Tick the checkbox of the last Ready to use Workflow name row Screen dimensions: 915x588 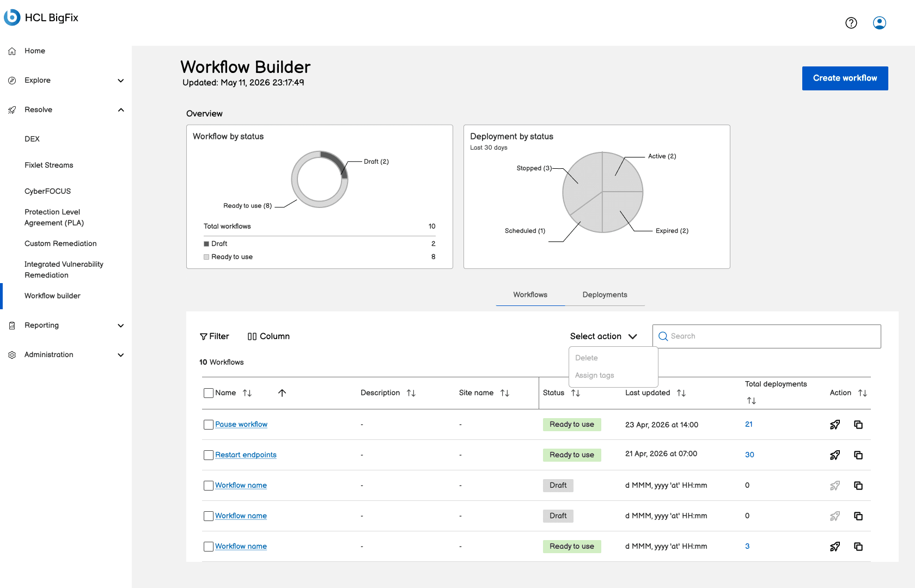[209, 547]
